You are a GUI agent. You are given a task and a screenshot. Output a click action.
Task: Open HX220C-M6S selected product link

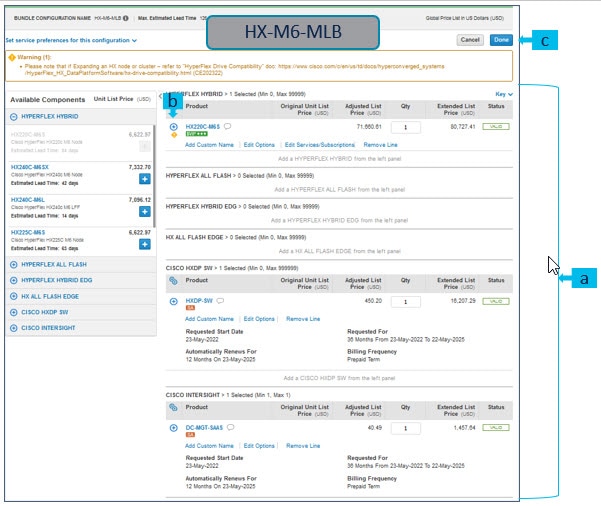point(203,126)
